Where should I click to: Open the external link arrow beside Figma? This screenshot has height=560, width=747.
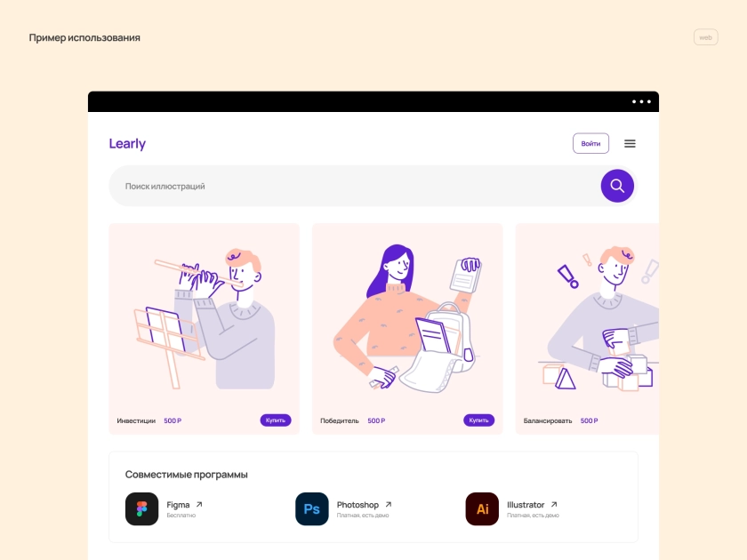[x=199, y=504]
